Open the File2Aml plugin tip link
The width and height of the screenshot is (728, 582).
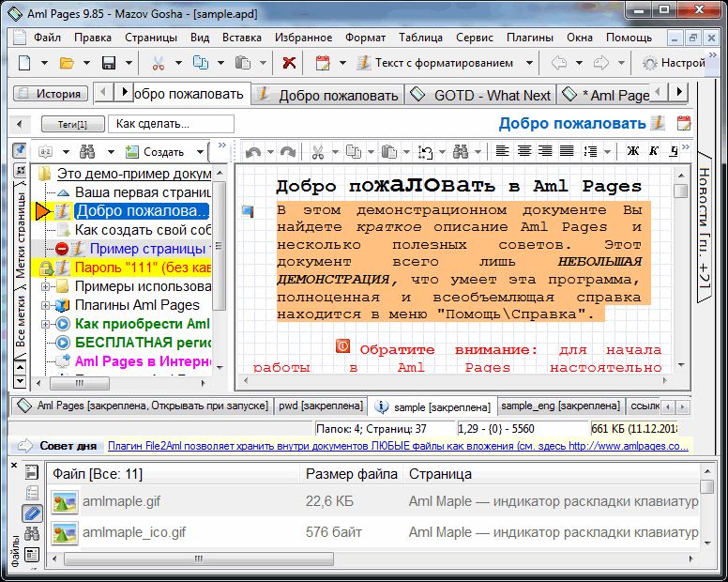(398, 446)
